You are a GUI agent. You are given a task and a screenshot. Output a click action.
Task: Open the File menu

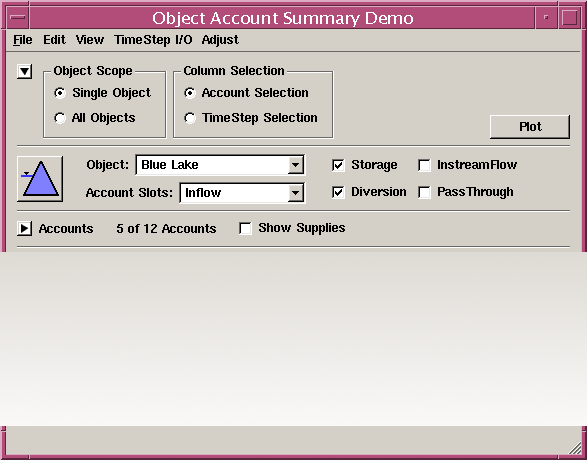(23, 40)
